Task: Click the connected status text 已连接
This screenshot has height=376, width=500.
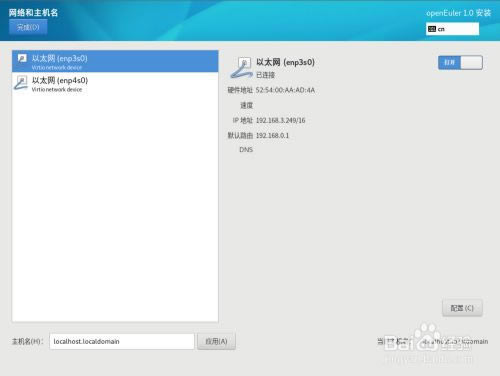Action: pyautogui.click(x=265, y=75)
